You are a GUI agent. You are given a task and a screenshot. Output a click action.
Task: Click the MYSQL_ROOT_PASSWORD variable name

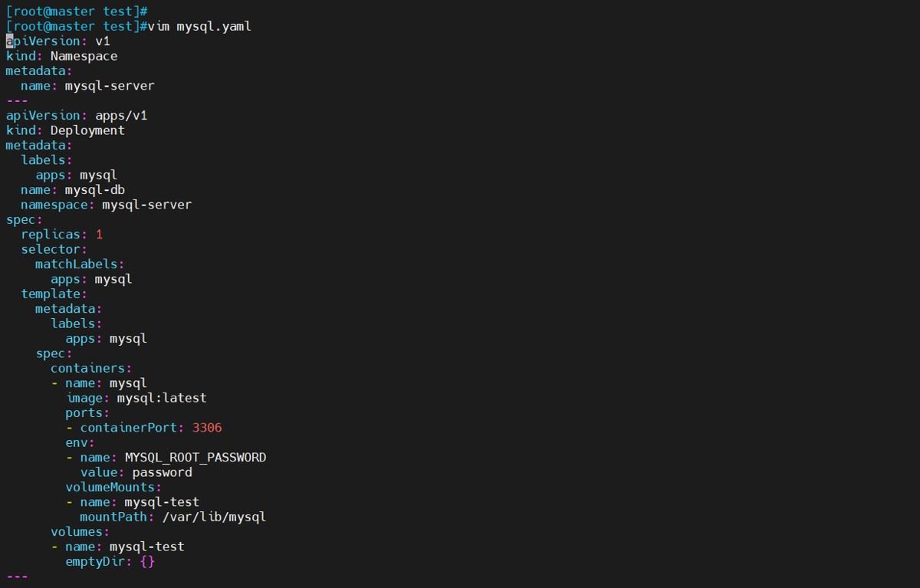tap(195, 458)
